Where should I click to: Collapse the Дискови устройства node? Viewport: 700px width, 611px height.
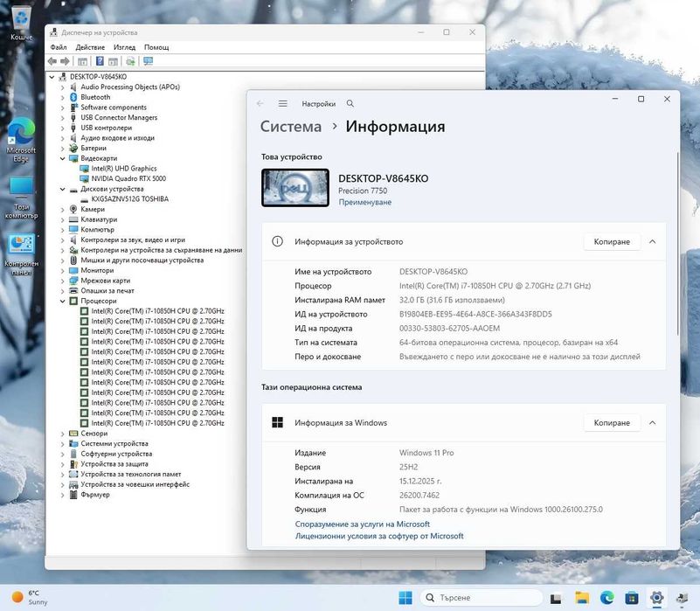coord(63,189)
